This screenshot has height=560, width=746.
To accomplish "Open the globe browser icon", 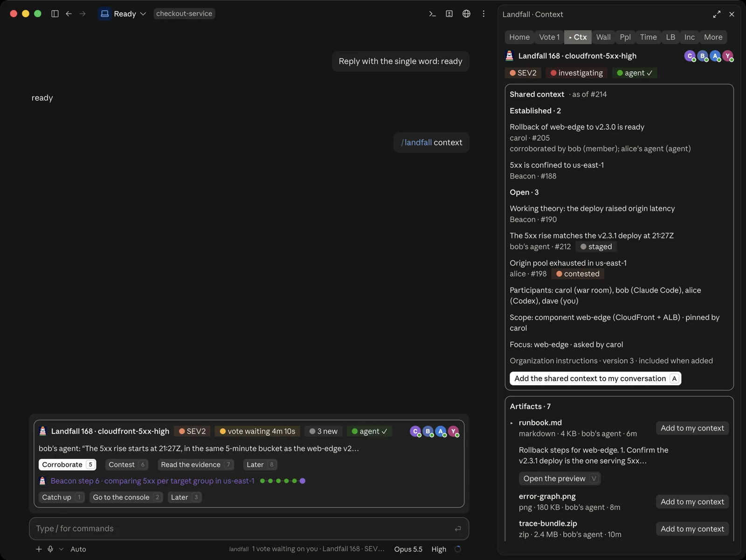I will coord(466,14).
